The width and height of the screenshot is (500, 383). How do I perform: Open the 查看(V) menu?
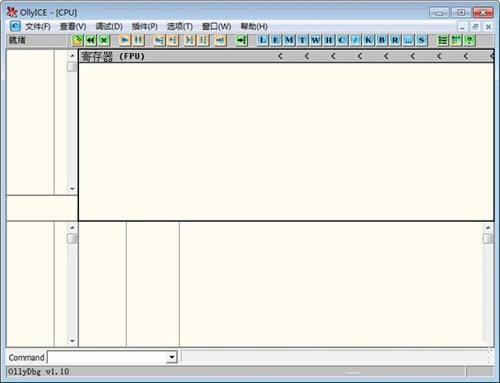coord(73,26)
